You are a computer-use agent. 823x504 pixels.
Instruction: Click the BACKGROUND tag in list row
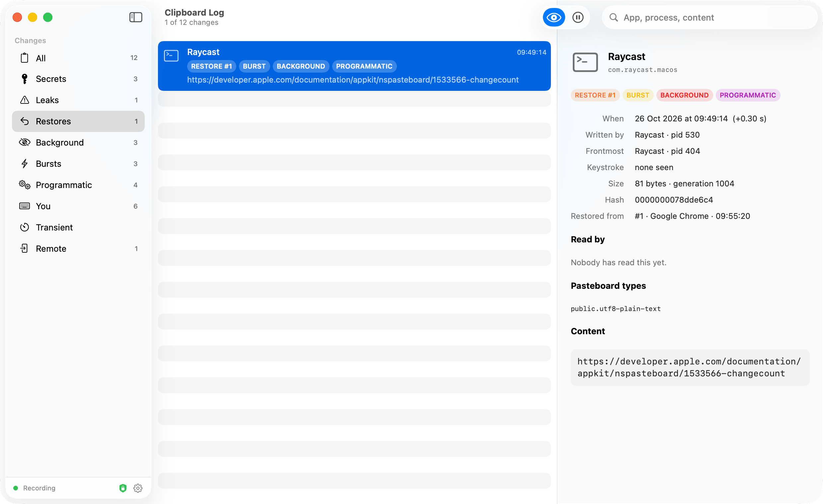click(301, 66)
